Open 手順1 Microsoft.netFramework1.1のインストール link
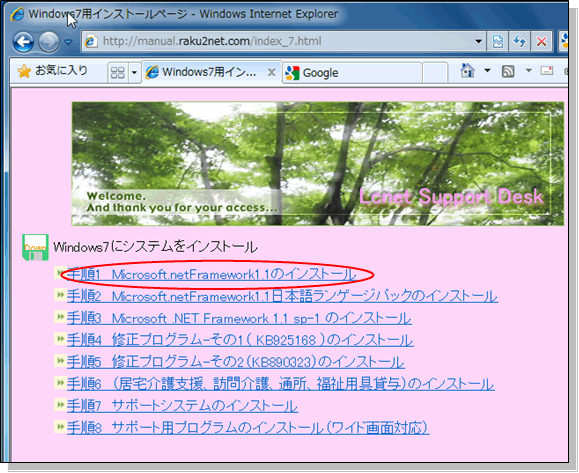Viewport: 579px width, 473px height. point(212,274)
